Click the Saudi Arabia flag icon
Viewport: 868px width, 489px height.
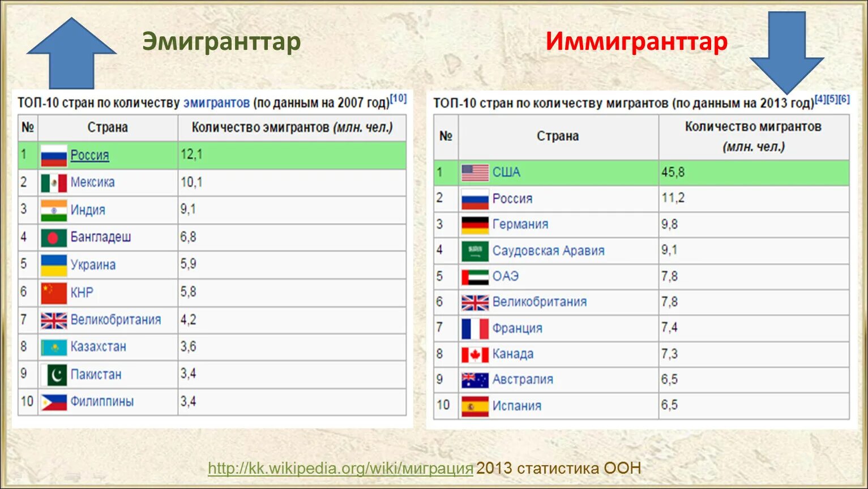point(474,251)
